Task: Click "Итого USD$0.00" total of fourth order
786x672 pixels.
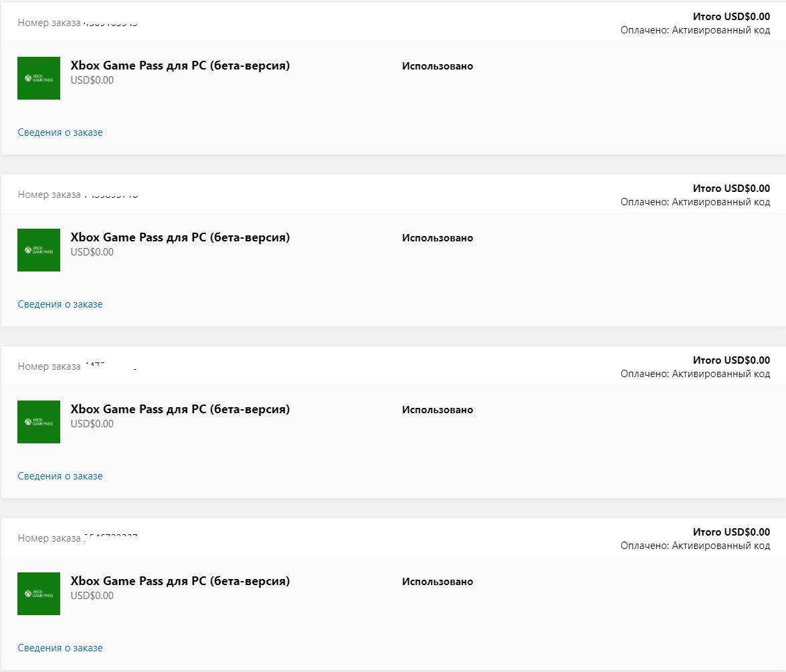Action: click(731, 532)
